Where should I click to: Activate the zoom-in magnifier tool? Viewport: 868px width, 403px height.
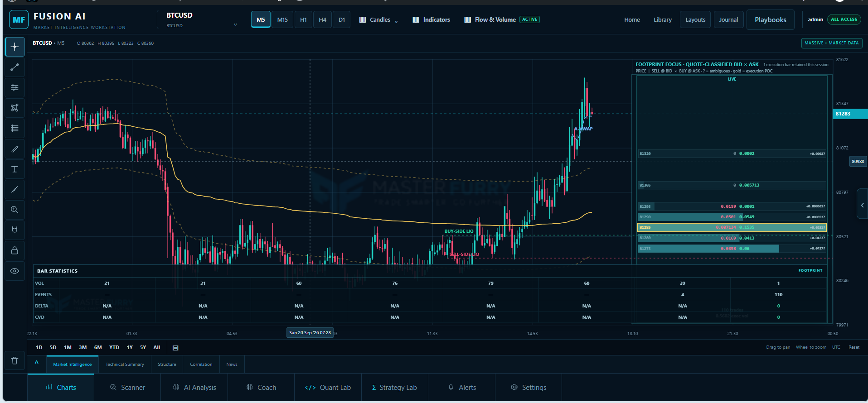[x=15, y=210]
